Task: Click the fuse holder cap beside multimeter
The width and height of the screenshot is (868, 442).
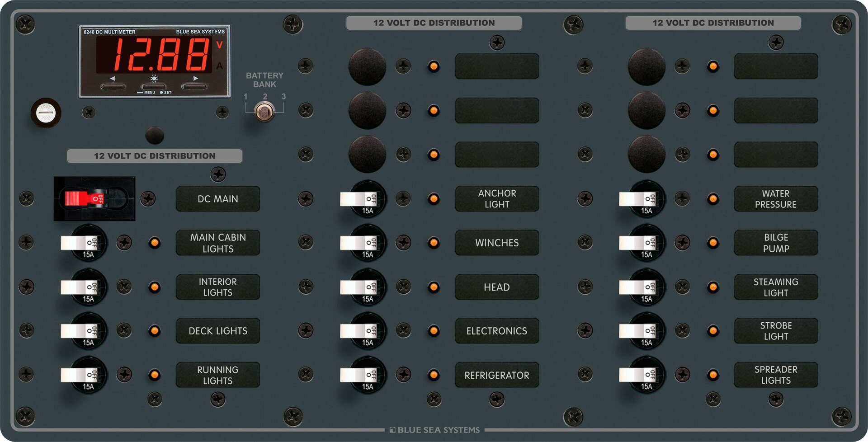Action: click(46, 113)
